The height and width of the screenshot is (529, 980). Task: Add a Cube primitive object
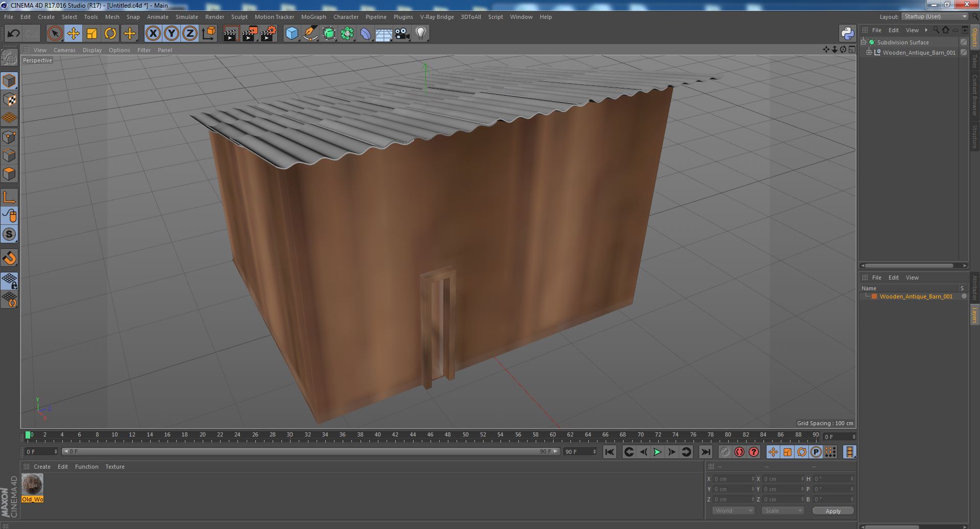click(x=292, y=34)
